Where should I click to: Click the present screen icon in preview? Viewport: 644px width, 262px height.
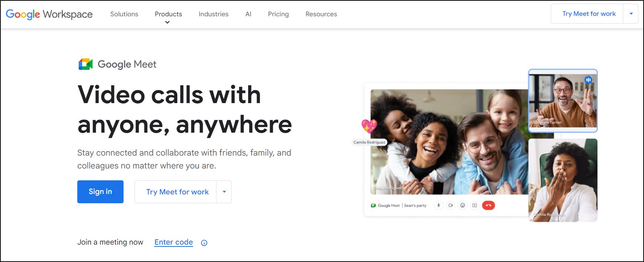pyautogui.click(x=475, y=205)
